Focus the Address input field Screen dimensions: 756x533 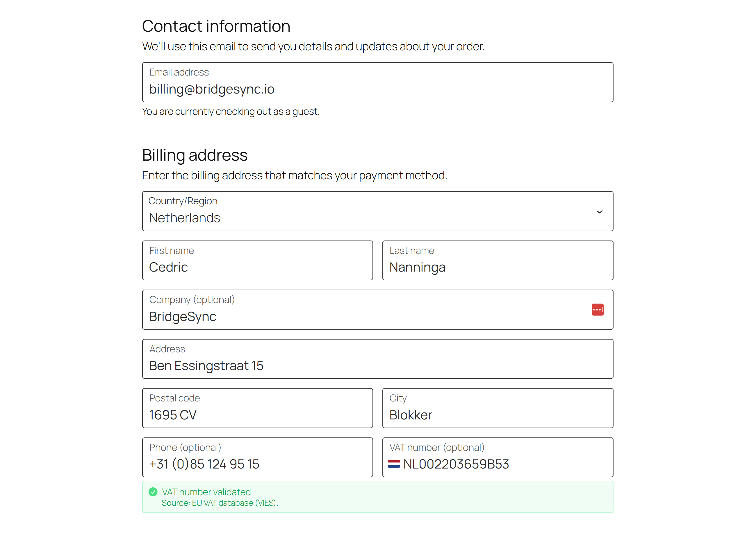coord(377,359)
